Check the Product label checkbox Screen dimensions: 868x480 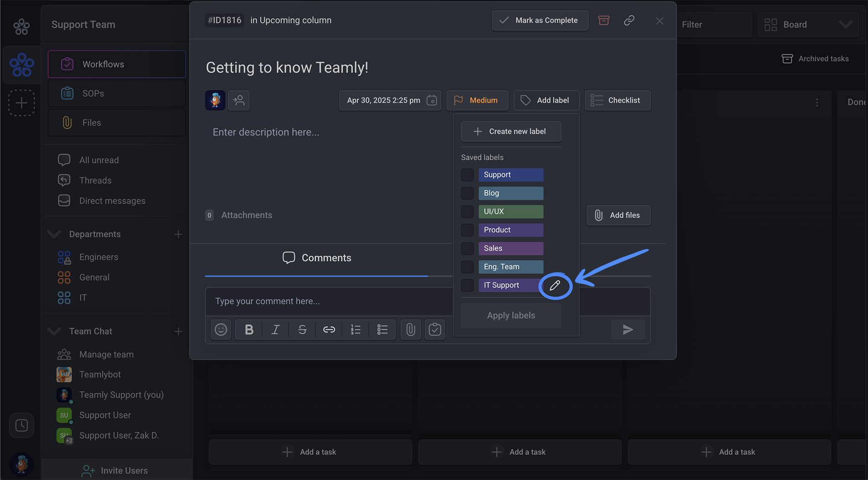pyautogui.click(x=467, y=230)
